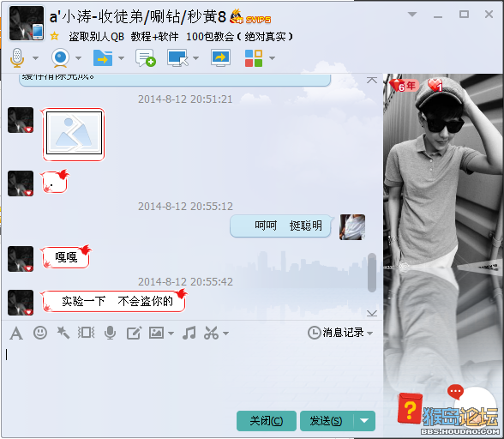
Task: Click the red question mark envelope icon
Action: [x=410, y=408]
